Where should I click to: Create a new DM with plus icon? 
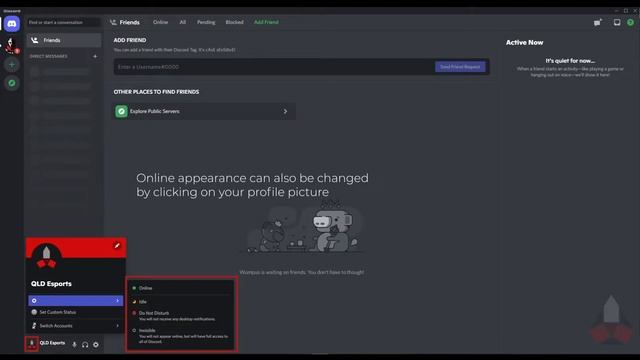pos(95,56)
